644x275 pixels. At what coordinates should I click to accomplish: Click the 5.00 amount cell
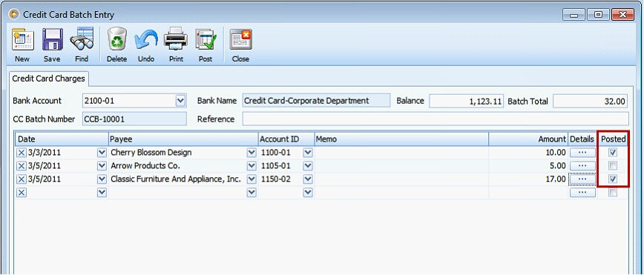pos(528,166)
